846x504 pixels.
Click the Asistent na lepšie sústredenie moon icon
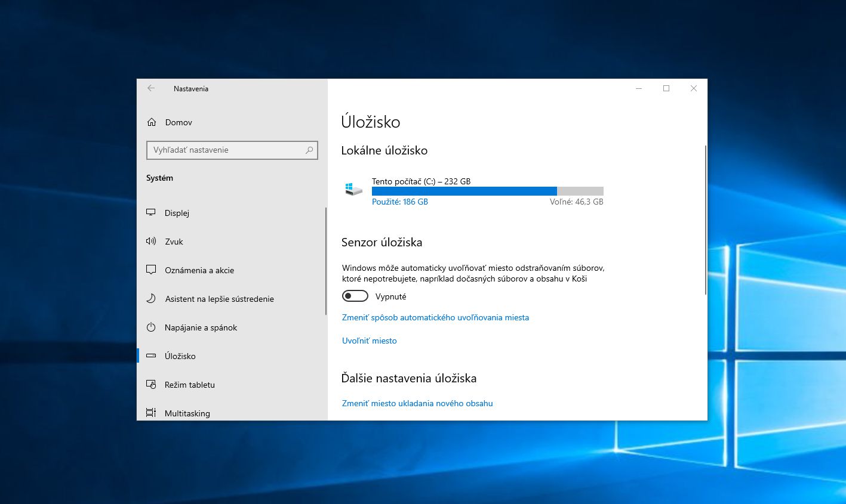(151, 299)
